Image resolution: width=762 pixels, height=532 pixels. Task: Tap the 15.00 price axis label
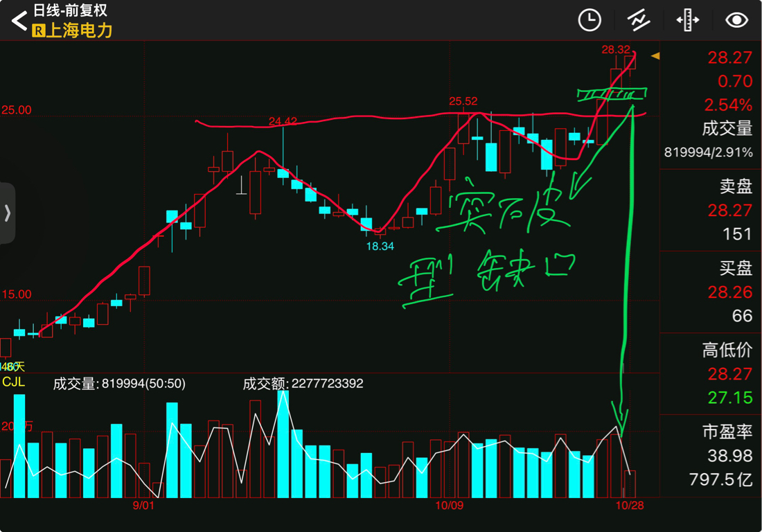coord(16,294)
